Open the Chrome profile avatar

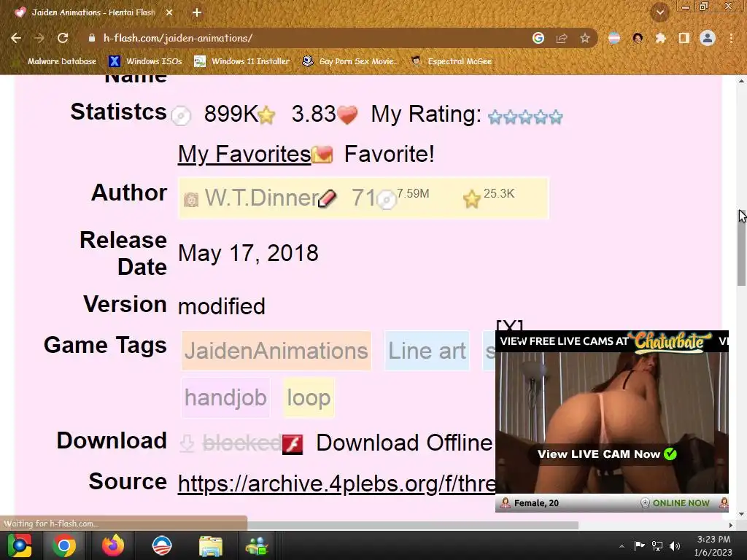pos(708,38)
